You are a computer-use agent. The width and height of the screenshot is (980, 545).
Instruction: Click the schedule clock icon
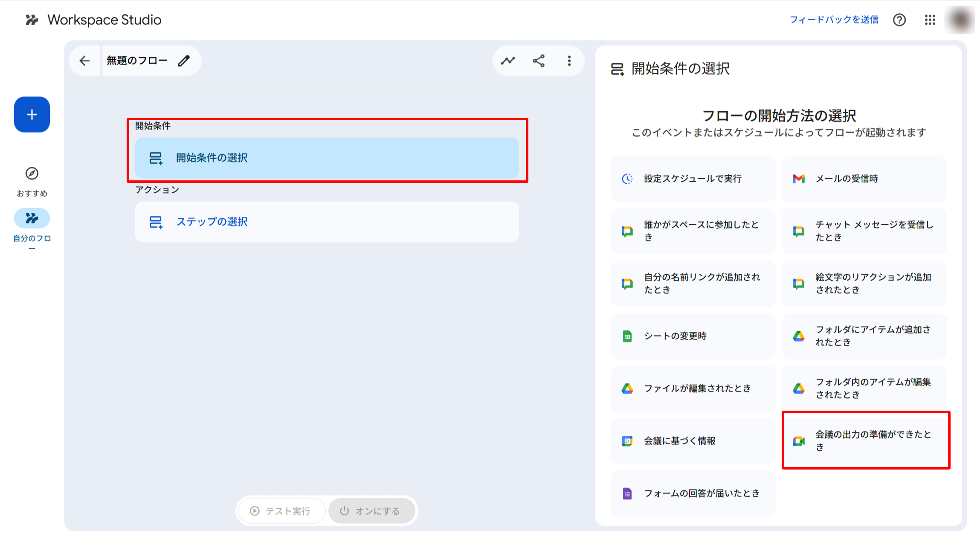[x=627, y=179]
